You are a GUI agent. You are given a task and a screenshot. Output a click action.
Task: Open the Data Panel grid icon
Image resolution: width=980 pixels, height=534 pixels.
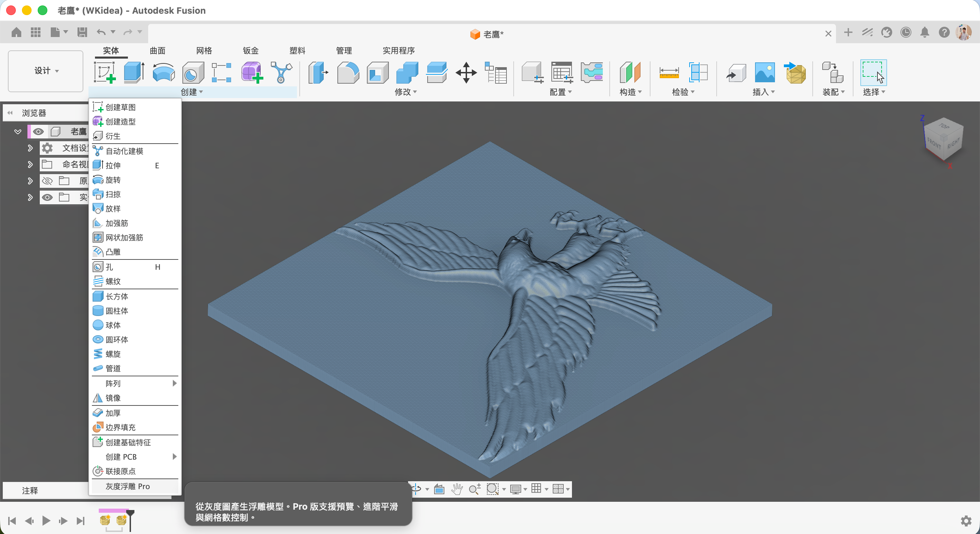click(36, 32)
